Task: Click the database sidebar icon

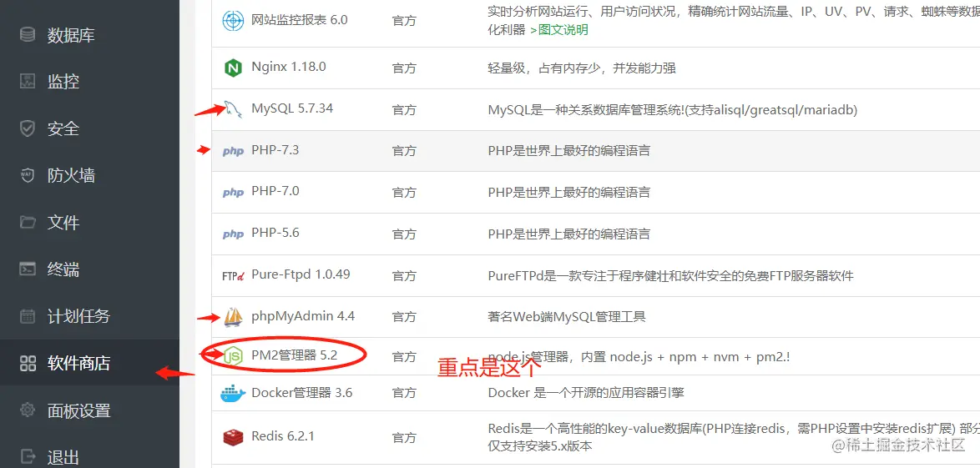Action: 28,34
